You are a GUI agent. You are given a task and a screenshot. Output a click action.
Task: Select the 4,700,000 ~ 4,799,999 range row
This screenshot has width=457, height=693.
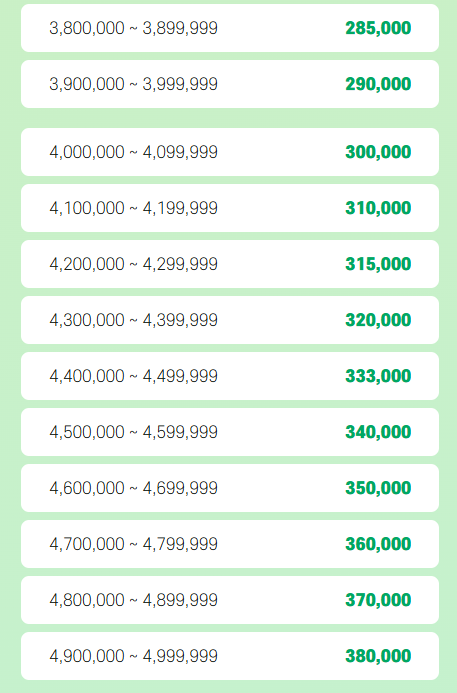(230, 544)
